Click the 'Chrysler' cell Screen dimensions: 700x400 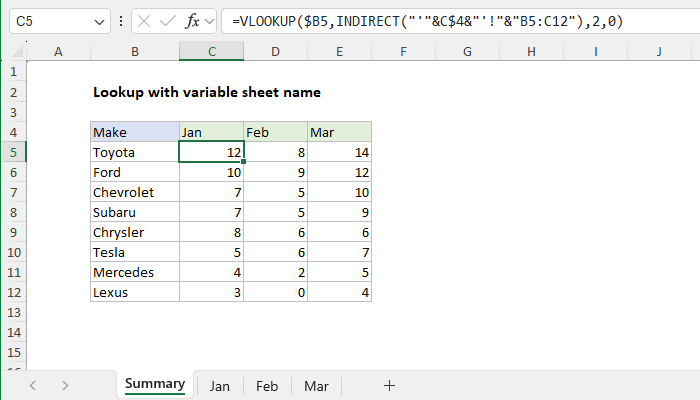coord(135,232)
